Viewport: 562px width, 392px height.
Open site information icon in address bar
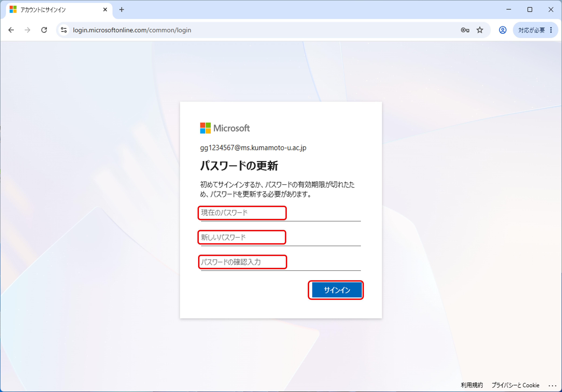[64, 30]
